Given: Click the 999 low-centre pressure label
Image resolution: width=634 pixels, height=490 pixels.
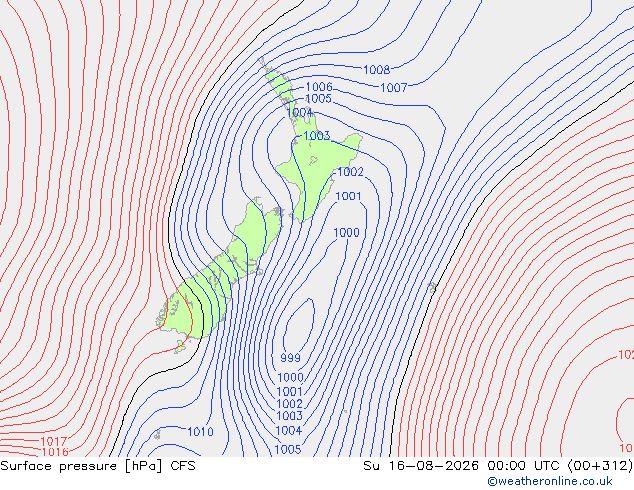Looking at the screenshot, I should pos(290,358).
